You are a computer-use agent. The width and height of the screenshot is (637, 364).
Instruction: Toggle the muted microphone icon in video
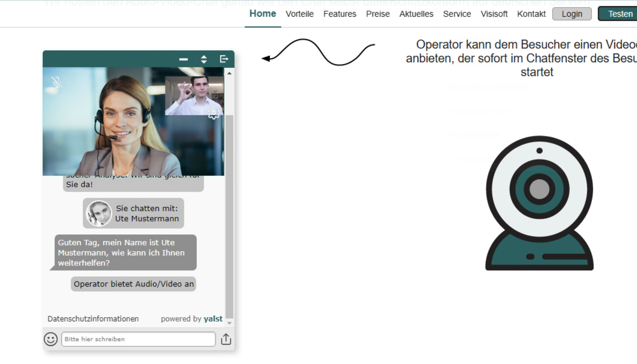pos(57,82)
